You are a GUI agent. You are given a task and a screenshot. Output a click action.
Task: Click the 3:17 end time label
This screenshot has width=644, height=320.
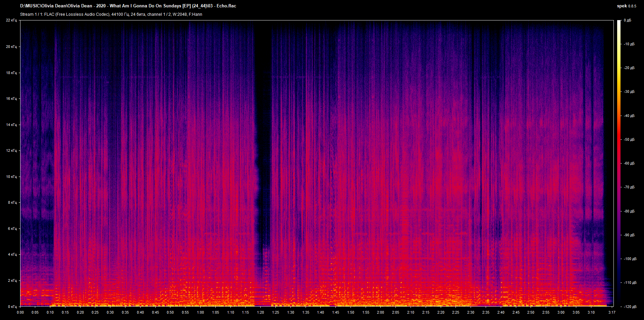612,313
